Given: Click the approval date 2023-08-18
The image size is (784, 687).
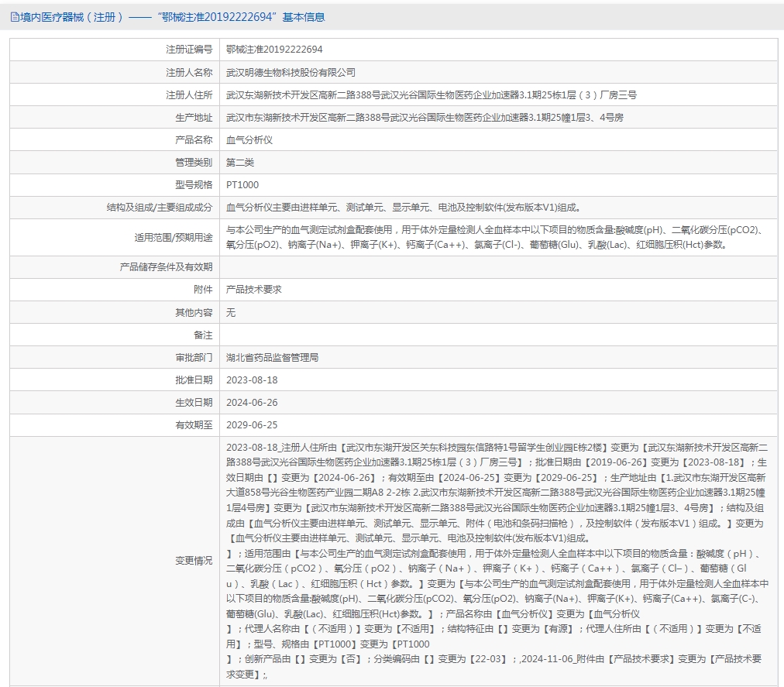Looking at the screenshot, I should pos(252,380).
